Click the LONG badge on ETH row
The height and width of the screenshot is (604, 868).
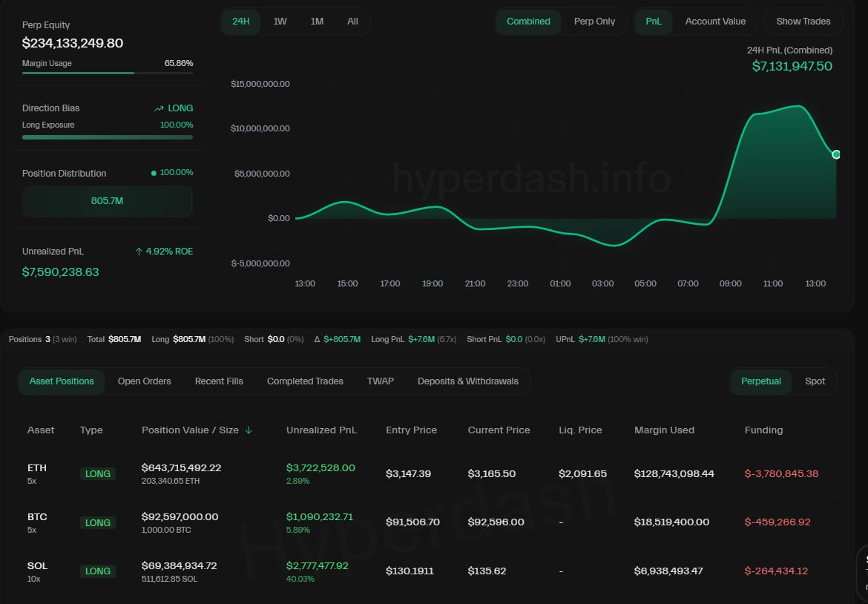point(98,474)
